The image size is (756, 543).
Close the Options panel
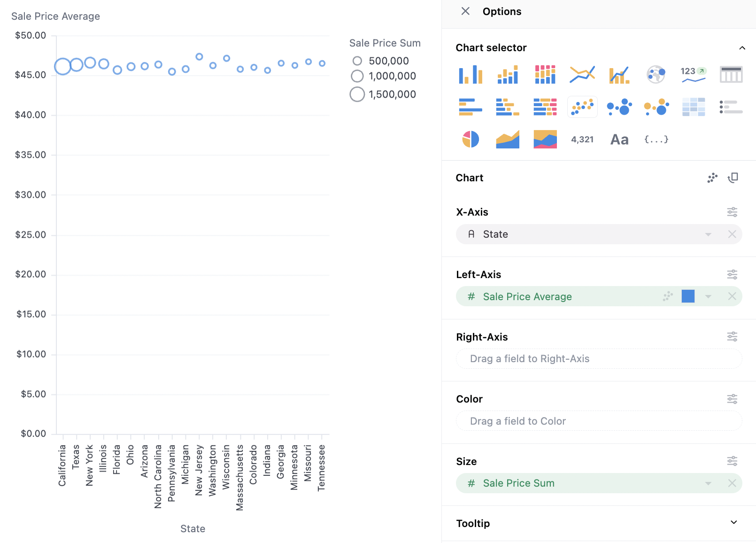click(465, 11)
